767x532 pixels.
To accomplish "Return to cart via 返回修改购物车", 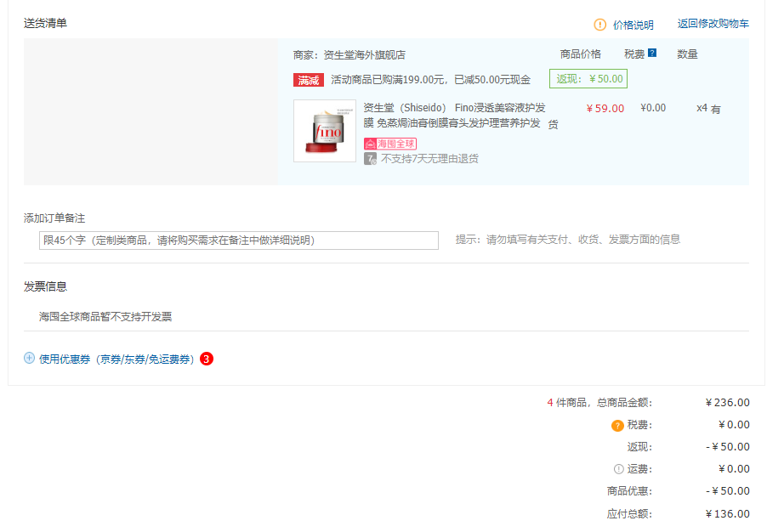I will click(713, 24).
